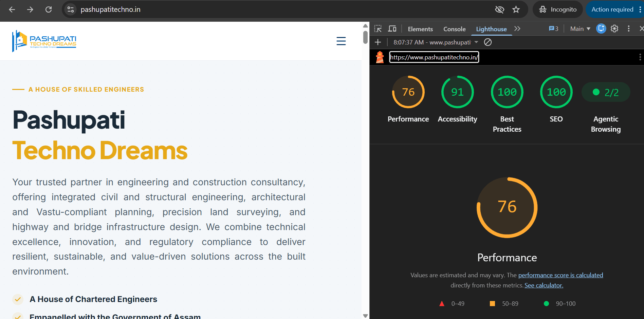Select the Lighthouse tab

[x=491, y=29]
